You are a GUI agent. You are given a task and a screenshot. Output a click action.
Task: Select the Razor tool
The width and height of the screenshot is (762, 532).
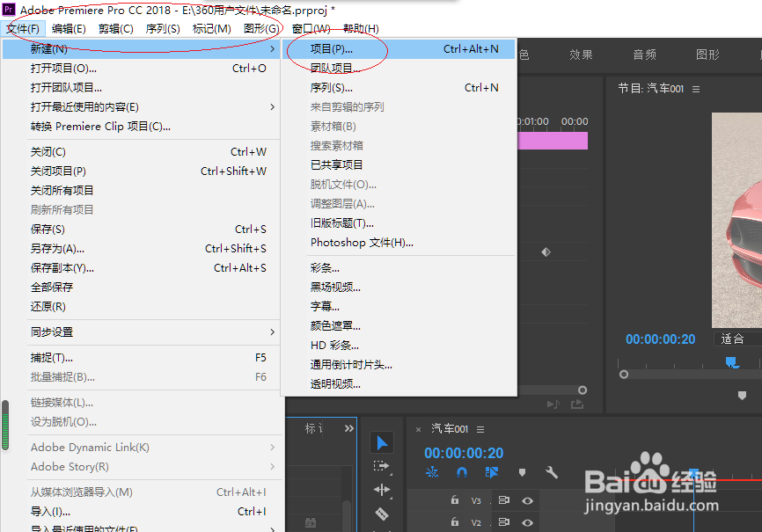pyautogui.click(x=382, y=513)
